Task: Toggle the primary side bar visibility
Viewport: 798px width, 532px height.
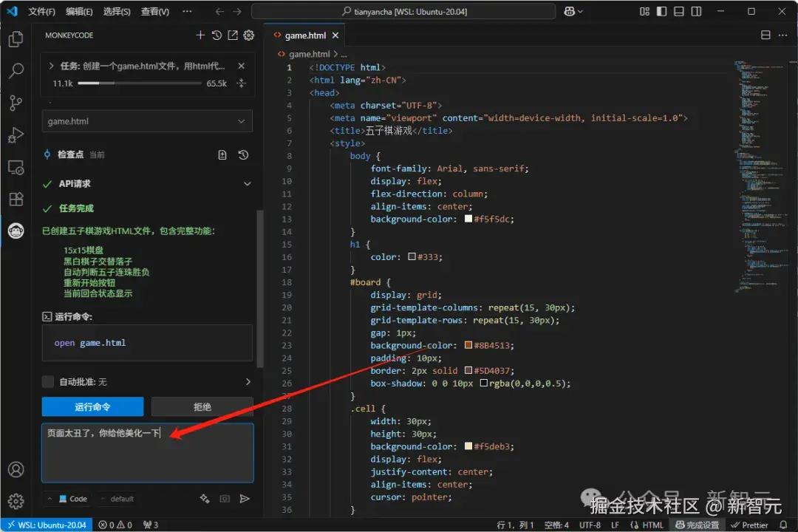Action: pos(661,11)
